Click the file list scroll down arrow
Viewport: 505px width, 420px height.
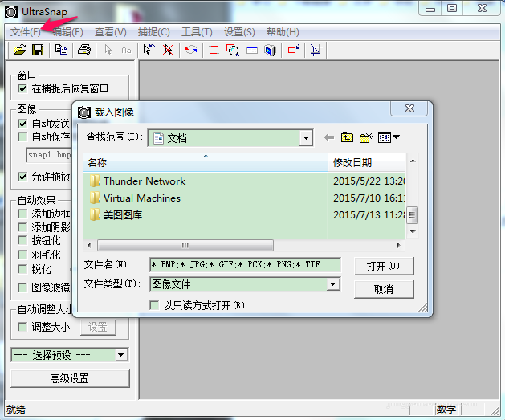(413, 231)
